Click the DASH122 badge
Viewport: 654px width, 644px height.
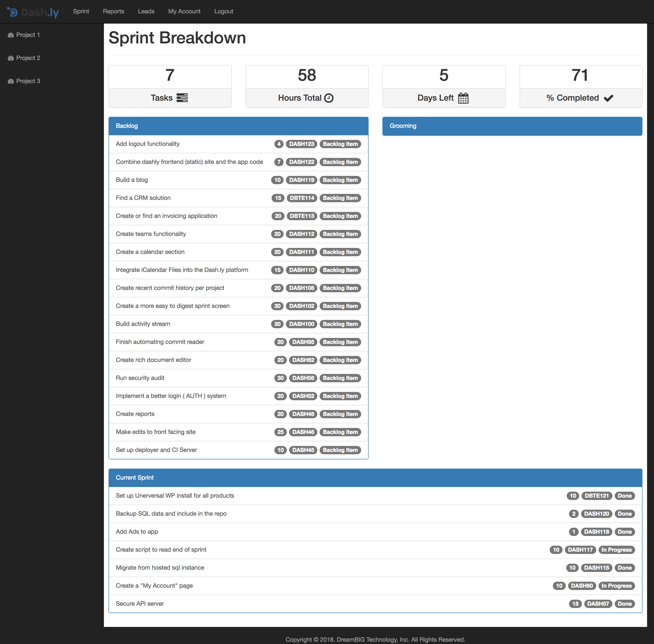[302, 162]
